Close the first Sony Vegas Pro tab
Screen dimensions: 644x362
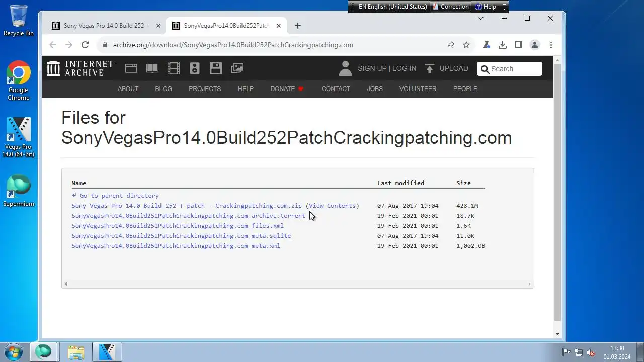pyautogui.click(x=158, y=26)
